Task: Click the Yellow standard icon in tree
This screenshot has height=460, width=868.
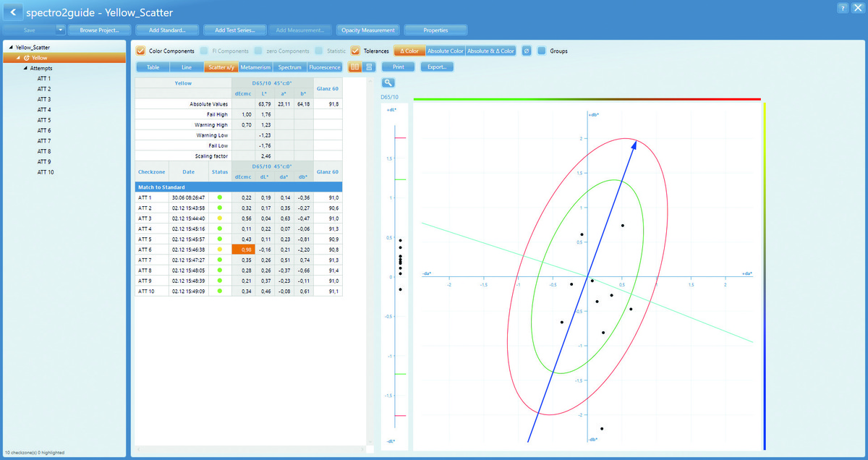Action: tap(27, 57)
